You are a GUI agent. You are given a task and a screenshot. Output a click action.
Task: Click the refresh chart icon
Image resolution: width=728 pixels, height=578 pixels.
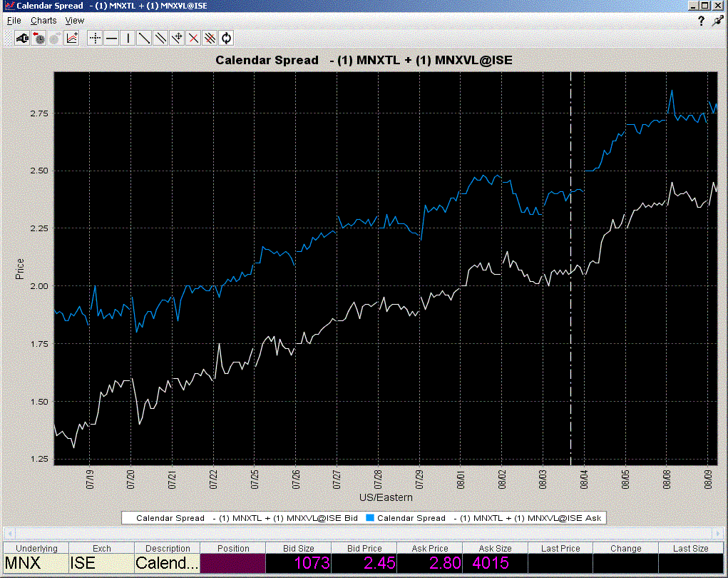click(x=226, y=38)
